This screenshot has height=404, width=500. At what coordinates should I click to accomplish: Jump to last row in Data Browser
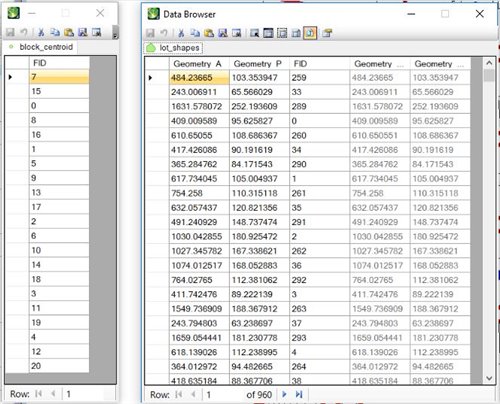299,394
